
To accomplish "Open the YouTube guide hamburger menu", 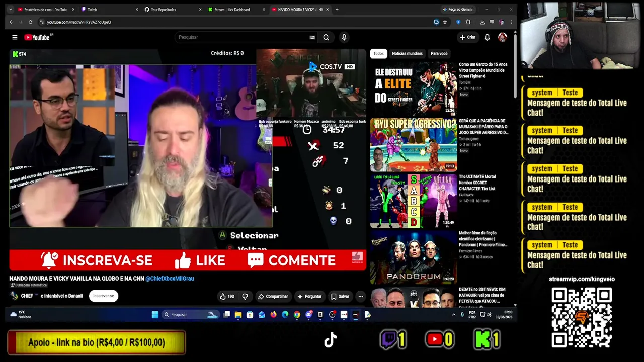I will (15, 37).
